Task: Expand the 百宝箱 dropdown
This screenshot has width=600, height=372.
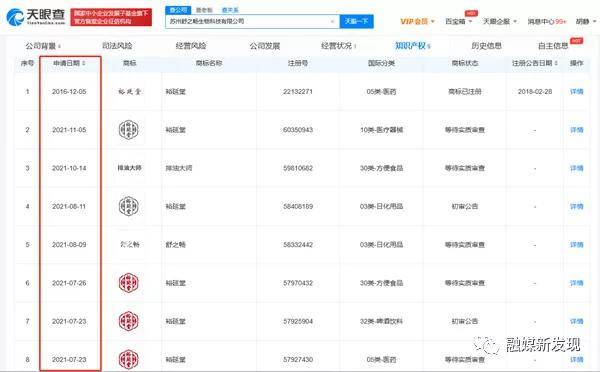Action: pyautogui.click(x=458, y=21)
